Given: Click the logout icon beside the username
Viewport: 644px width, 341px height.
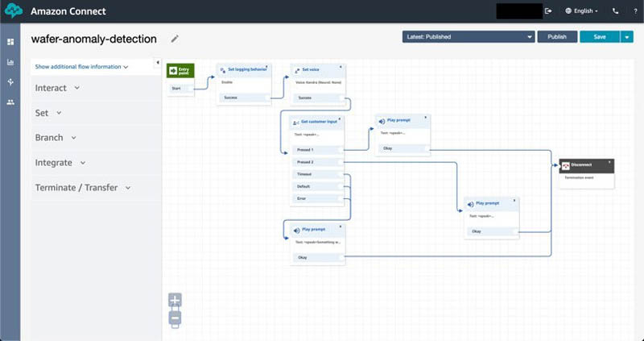Looking at the screenshot, I should (548, 11).
